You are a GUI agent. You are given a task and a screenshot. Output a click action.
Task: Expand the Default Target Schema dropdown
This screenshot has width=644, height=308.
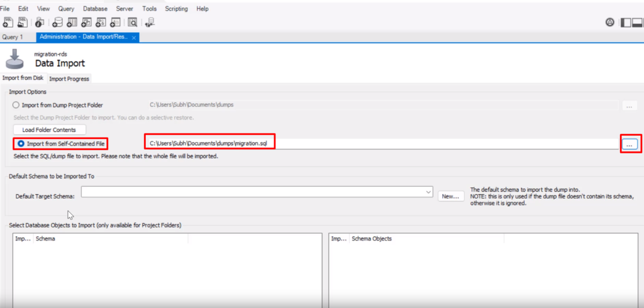pos(429,192)
